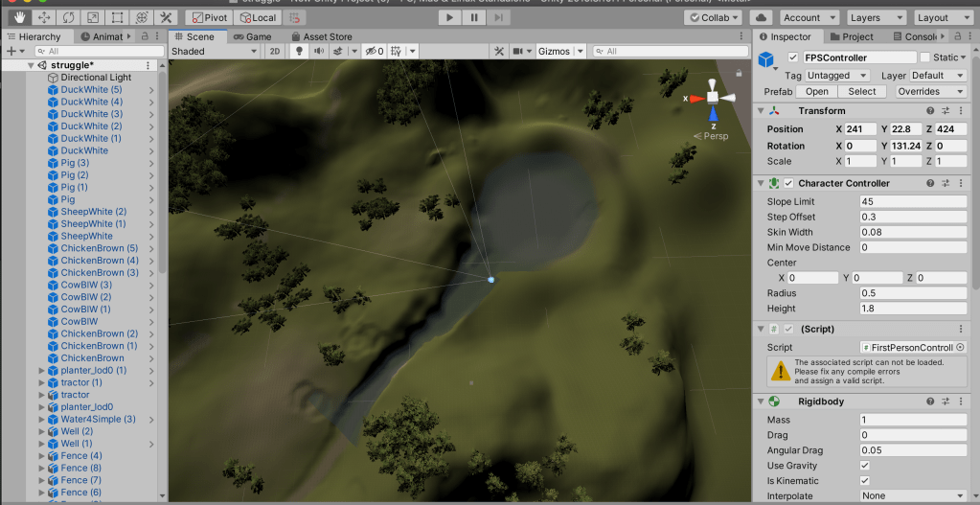Screen dimensions: 980x505
Task: Select the Move tool
Action: click(43, 17)
